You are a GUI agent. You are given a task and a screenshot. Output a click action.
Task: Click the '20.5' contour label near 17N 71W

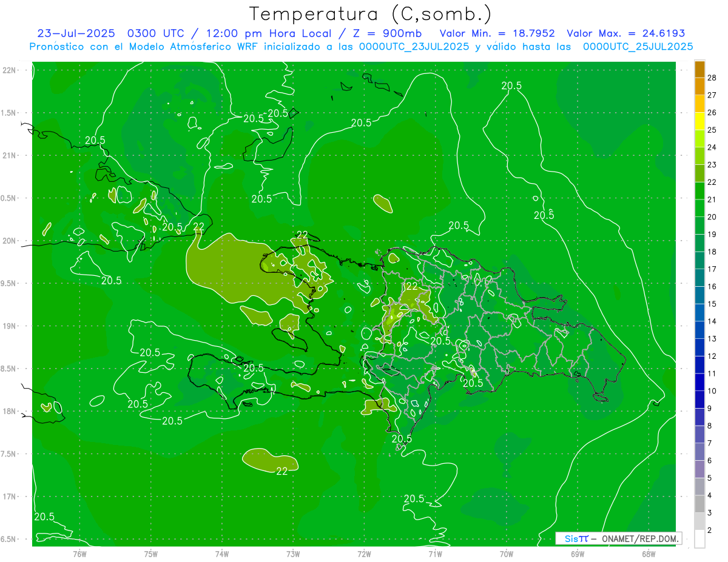click(414, 498)
